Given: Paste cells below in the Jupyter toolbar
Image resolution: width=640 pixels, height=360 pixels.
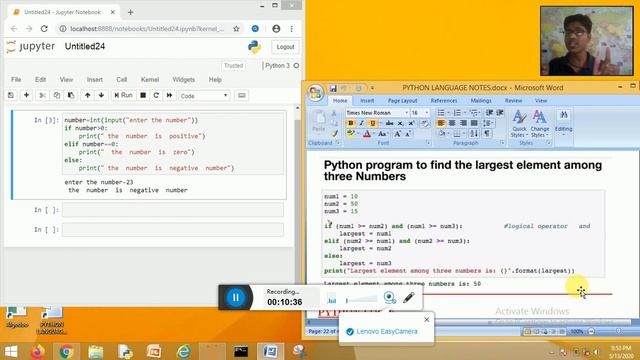Looking at the screenshot, I should point(71,96).
